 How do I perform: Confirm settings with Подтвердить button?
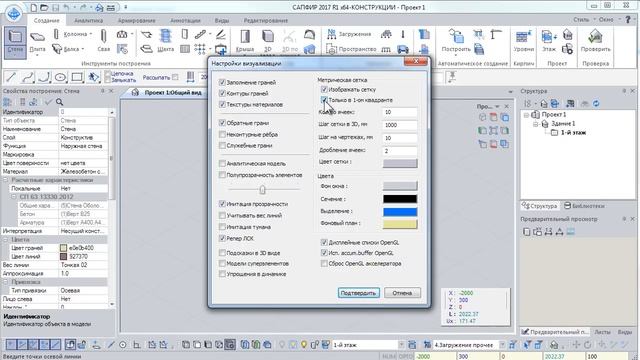[x=358, y=293]
